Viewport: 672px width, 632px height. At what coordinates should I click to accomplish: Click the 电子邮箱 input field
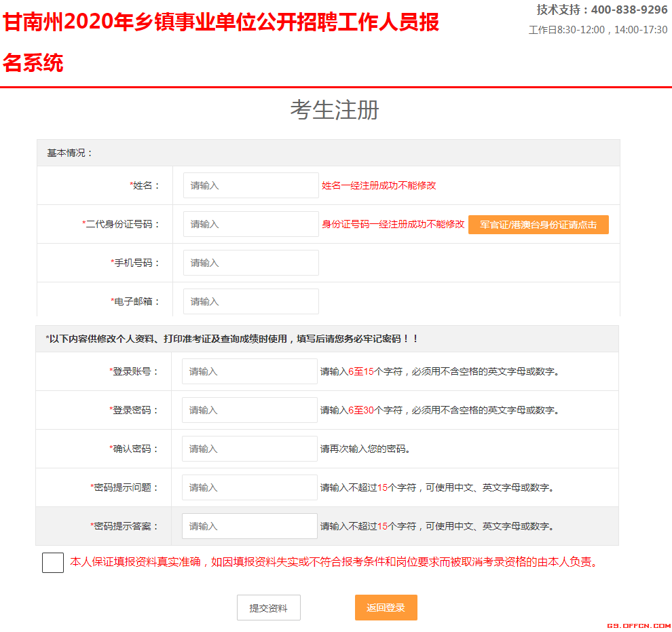click(x=250, y=301)
